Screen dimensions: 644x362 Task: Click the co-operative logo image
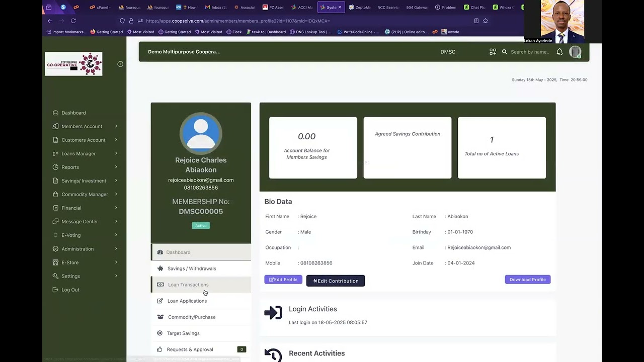tap(73, 64)
